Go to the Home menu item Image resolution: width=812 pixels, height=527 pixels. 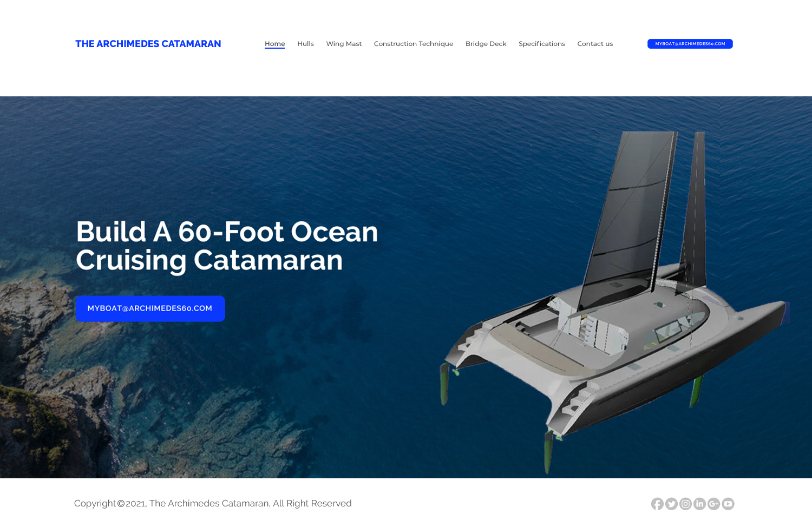click(x=274, y=44)
